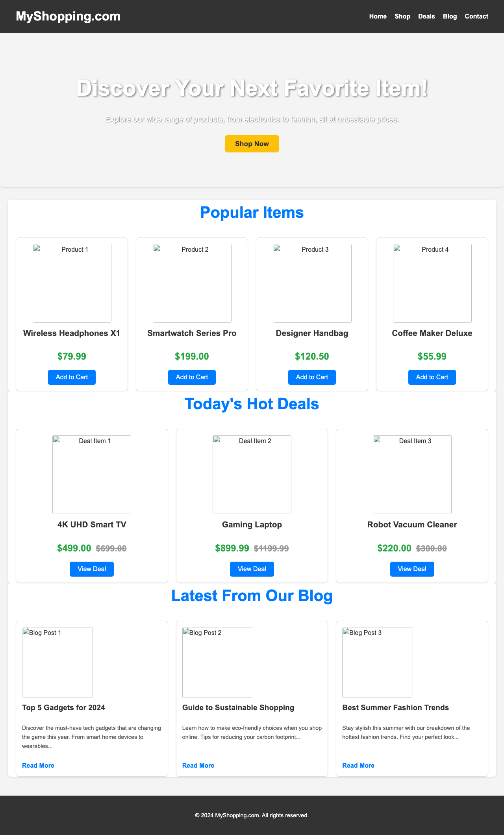Read more about Top 5 Gadgets for 2024

point(38,765)
